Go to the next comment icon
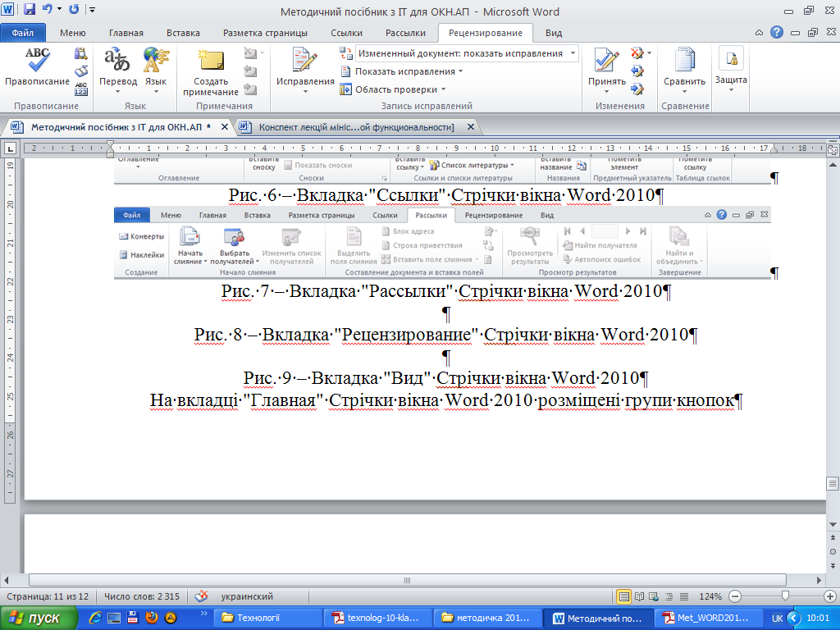840x630 pixels. pos(250,89)
